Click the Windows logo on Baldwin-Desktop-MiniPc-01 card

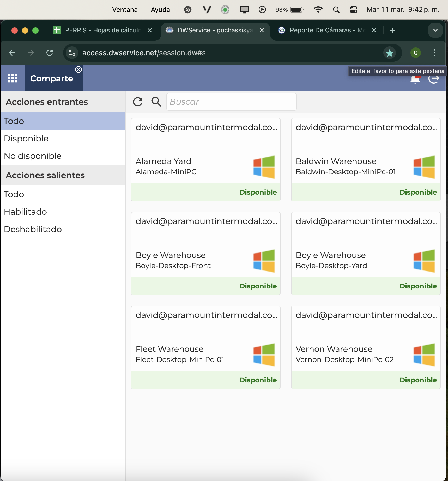point(424,167)
